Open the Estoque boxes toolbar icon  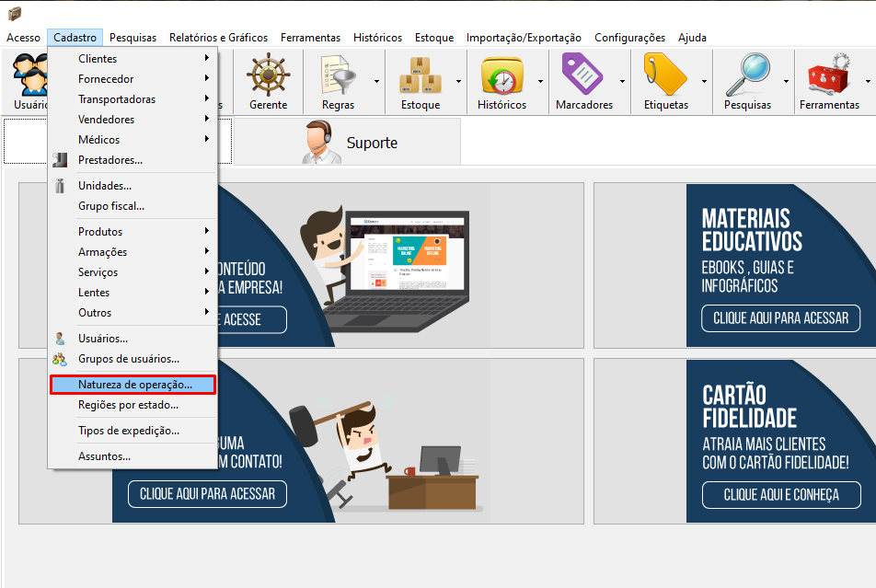[420, 75]
